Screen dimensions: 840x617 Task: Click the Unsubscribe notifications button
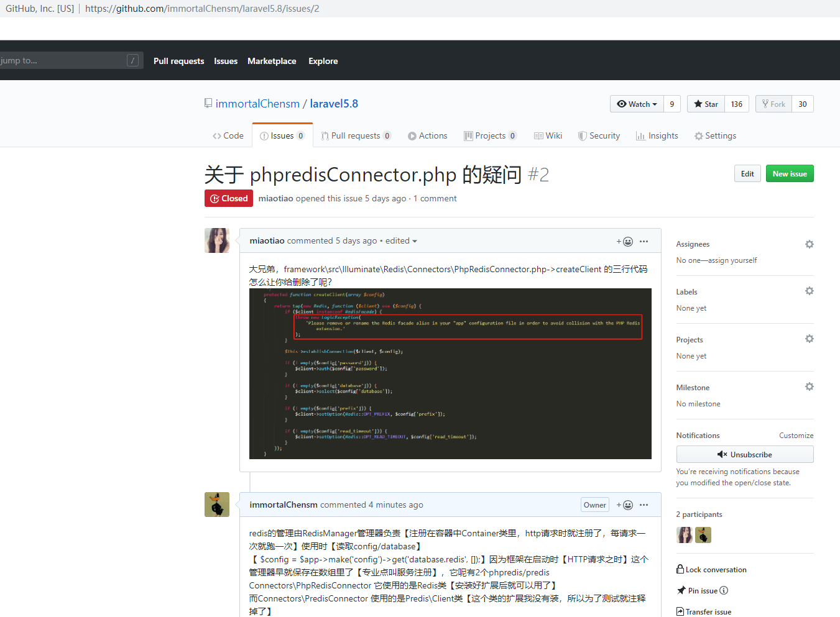click(x=745, y=454)
